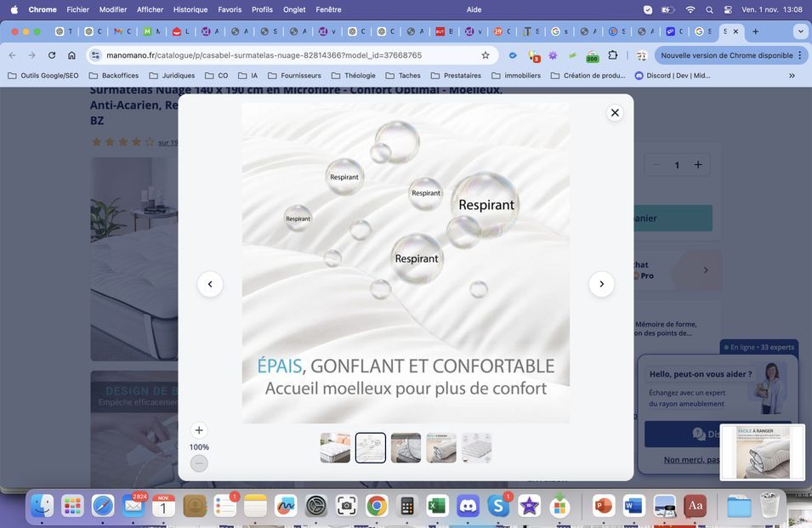Open a new browser tab
812x528 pixels.
click(755, 31)
